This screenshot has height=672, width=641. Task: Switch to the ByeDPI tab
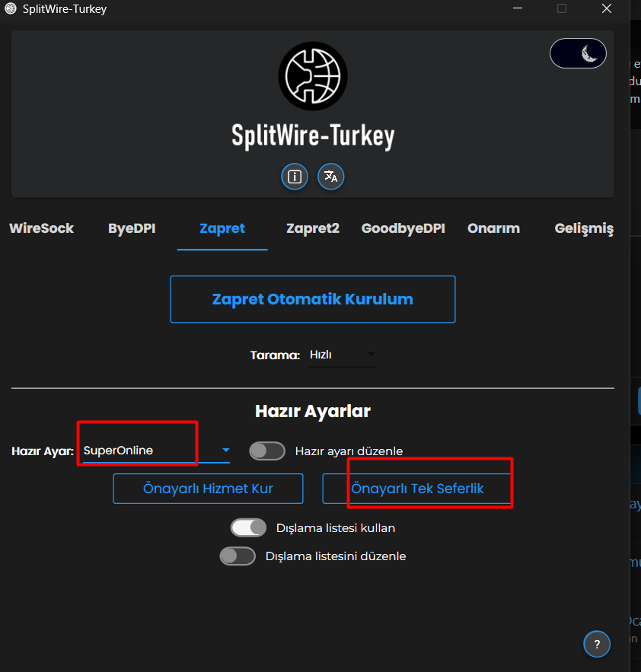(x=132, y=228)
